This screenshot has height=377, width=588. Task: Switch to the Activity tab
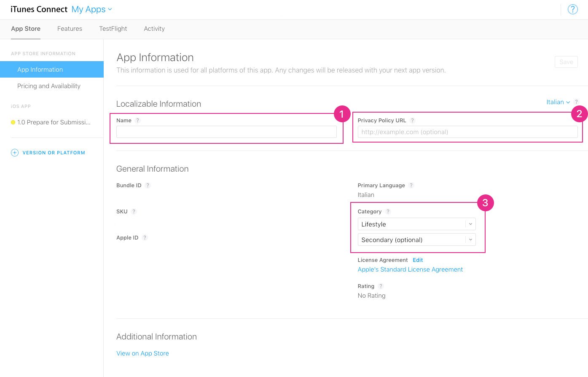click(154, 29)
